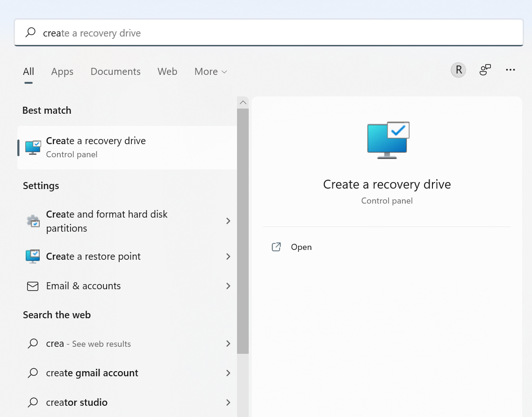Click the magnifying glass search icon
The width and height of the screenshot is (532, 417).
click(x=30, y=32)
